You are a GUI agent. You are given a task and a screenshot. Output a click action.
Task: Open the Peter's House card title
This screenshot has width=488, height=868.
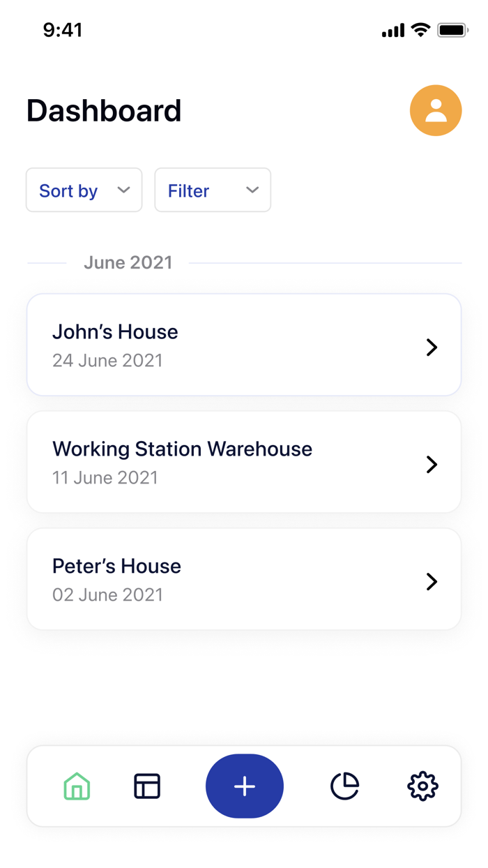click(x=116, y=566)
